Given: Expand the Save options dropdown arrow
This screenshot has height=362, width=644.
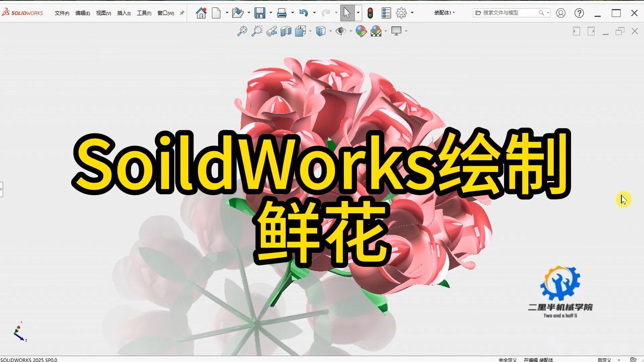Looking at the screenshot, I should point(271,13).
